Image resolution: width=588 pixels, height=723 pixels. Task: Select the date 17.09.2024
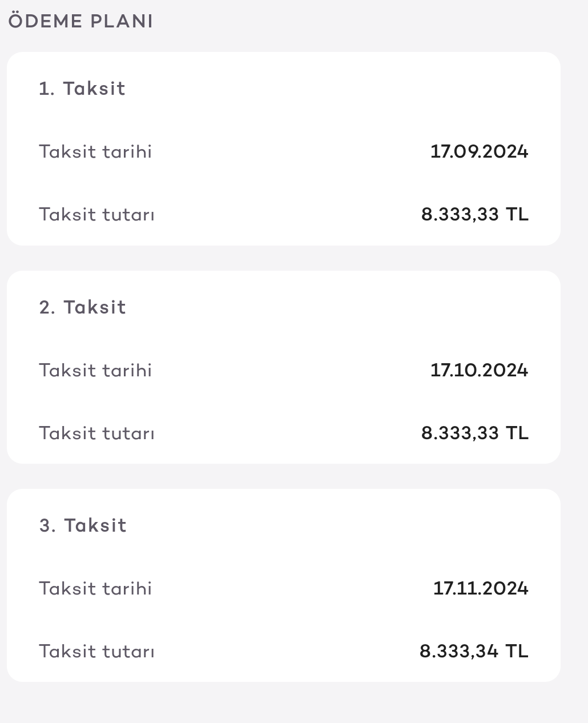pyautogui.click(x=479, y=152)
